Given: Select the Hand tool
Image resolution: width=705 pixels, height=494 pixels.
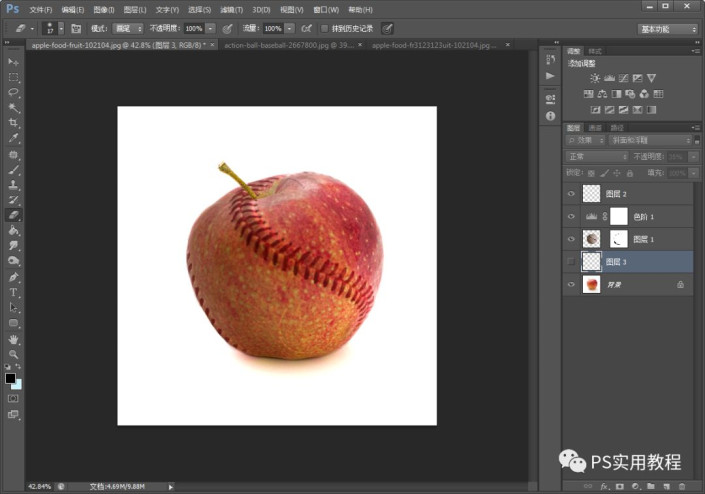Looking at the screenshot, I should tap(13, 339).
